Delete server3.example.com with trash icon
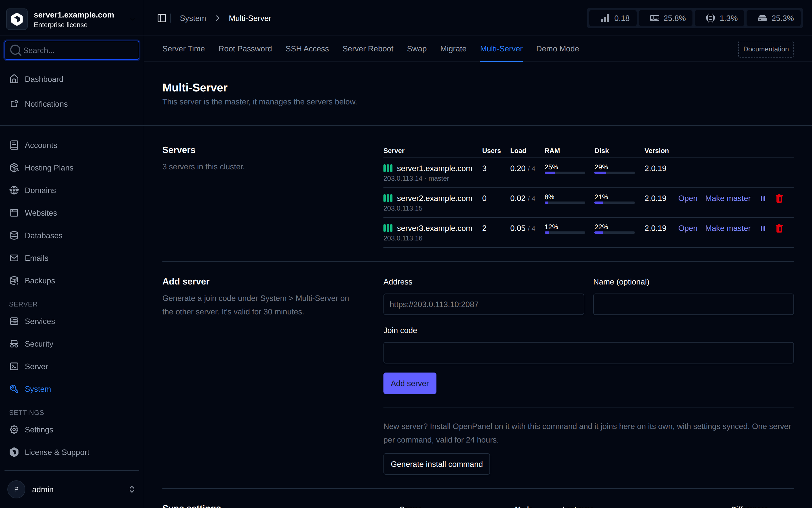The width and height of the screenshot is (812, 508). [x=779, y=229]
